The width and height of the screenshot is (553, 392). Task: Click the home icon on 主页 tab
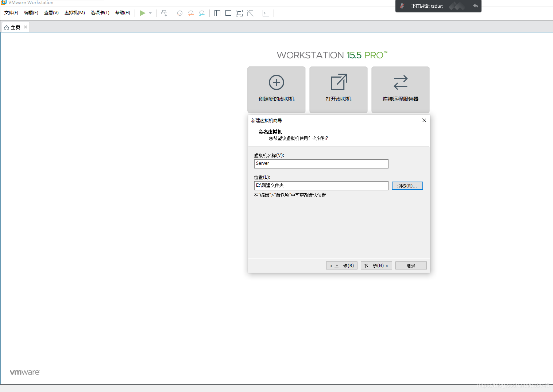click(x=7, y=27)
